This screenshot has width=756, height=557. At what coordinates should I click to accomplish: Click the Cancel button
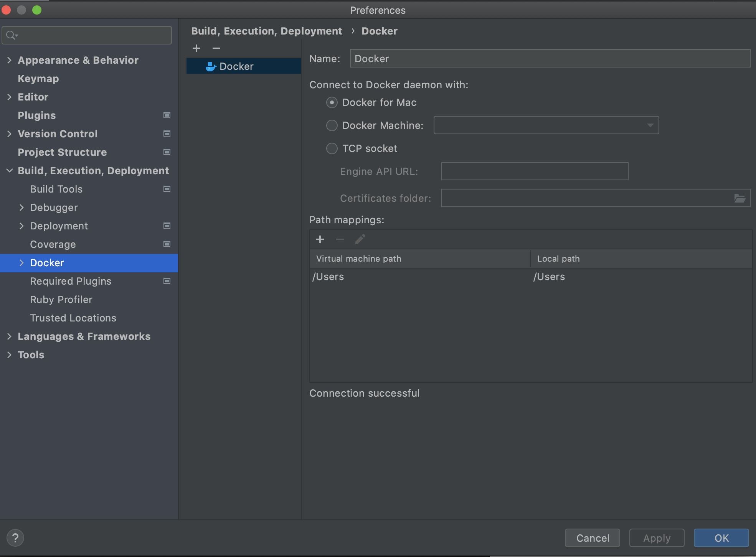[592, 538]
